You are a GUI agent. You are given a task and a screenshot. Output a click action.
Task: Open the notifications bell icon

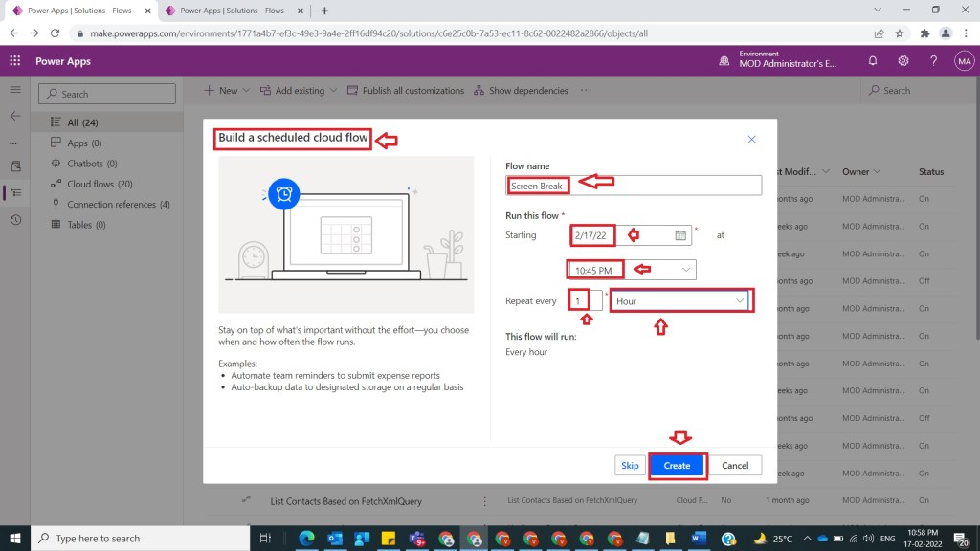tap(872, 61)
